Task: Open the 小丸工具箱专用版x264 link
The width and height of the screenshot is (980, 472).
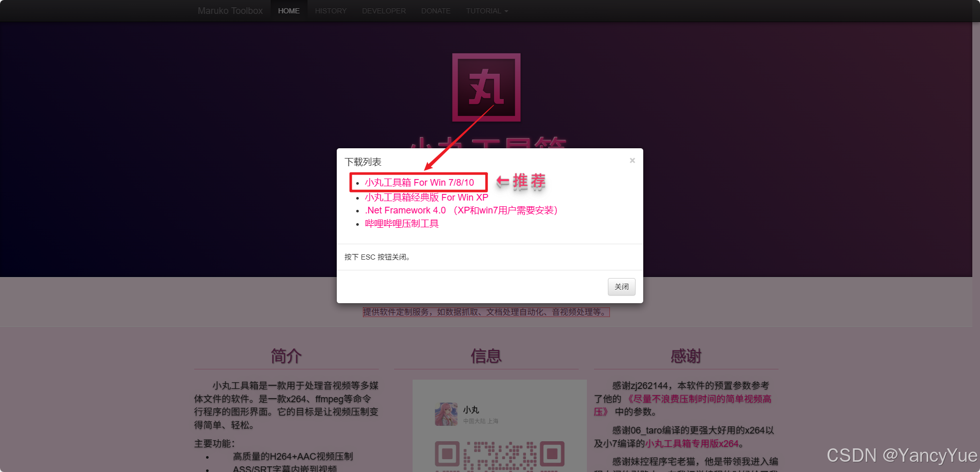Action: tap(691, 444)
